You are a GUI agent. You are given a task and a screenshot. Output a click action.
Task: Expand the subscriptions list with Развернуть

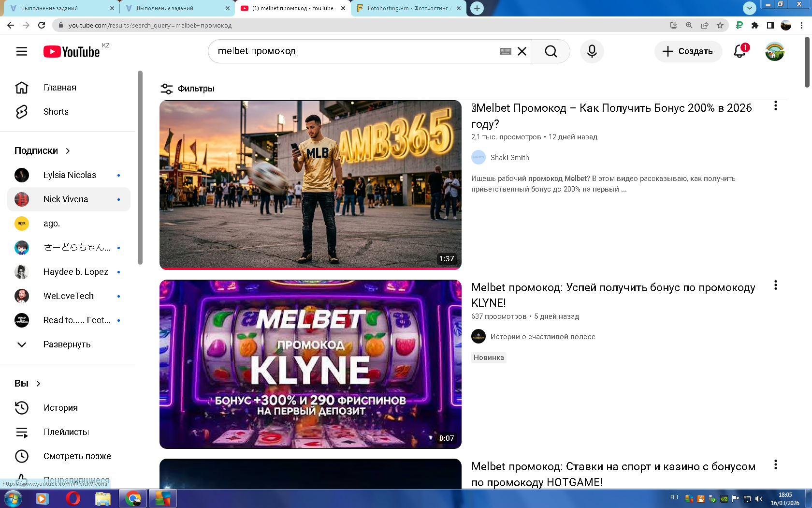coord(67,344)
